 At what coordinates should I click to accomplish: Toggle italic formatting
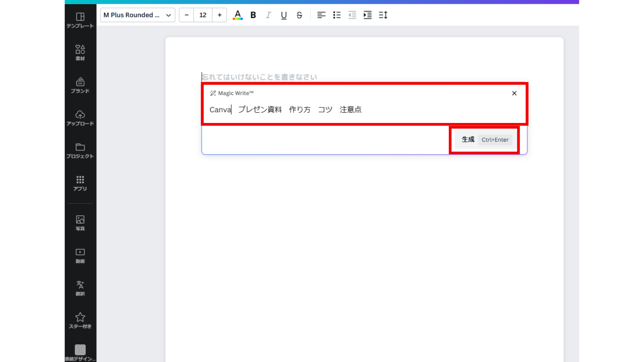(268, 15)
